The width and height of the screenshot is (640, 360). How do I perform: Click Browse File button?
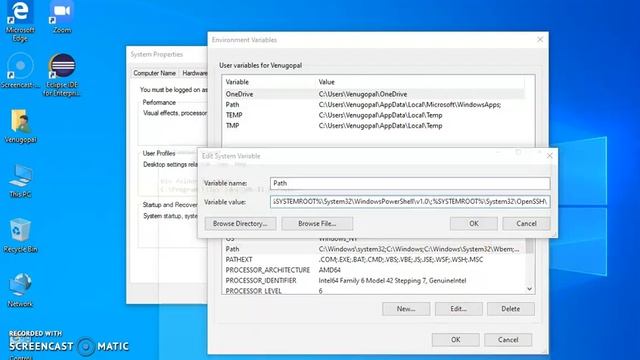click(317, 224)
